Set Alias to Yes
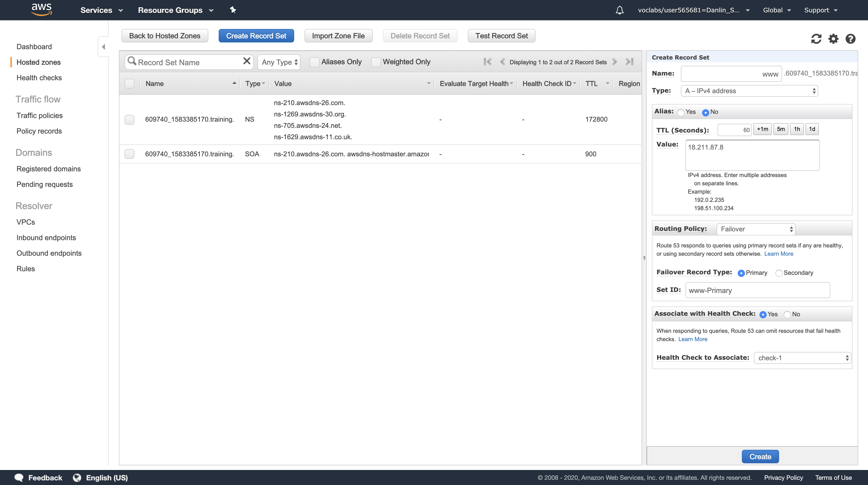 coord(681,112)
